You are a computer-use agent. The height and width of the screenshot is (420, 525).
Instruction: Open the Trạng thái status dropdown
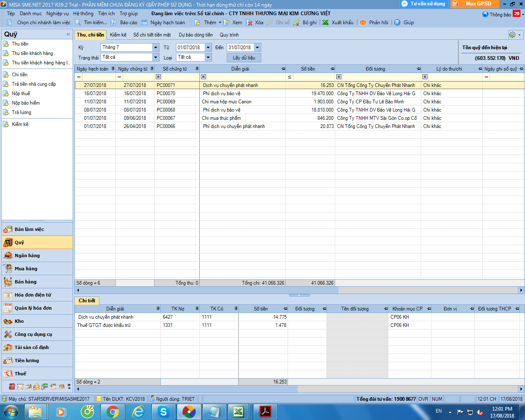(x=155, y=57)
